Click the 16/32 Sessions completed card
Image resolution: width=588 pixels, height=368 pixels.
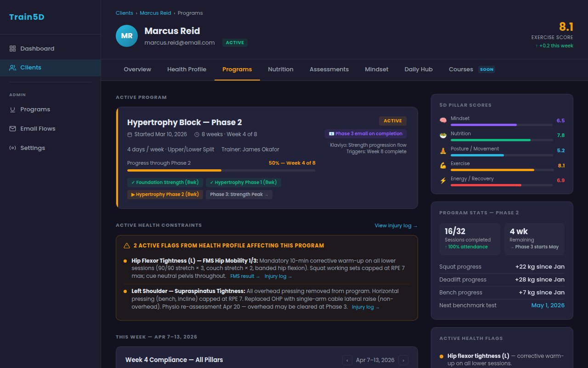pyautogui.click(x=470, y=239)
